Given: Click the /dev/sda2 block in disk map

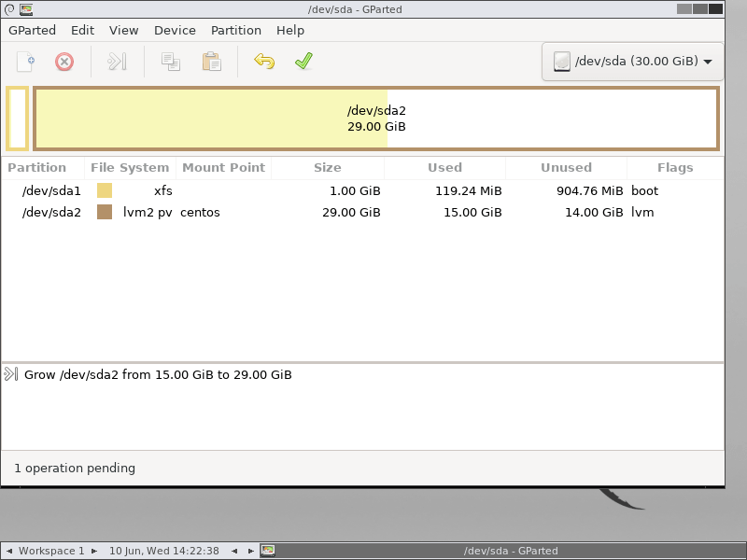Looking at the screenshot, I should click(x=376, y=119).
